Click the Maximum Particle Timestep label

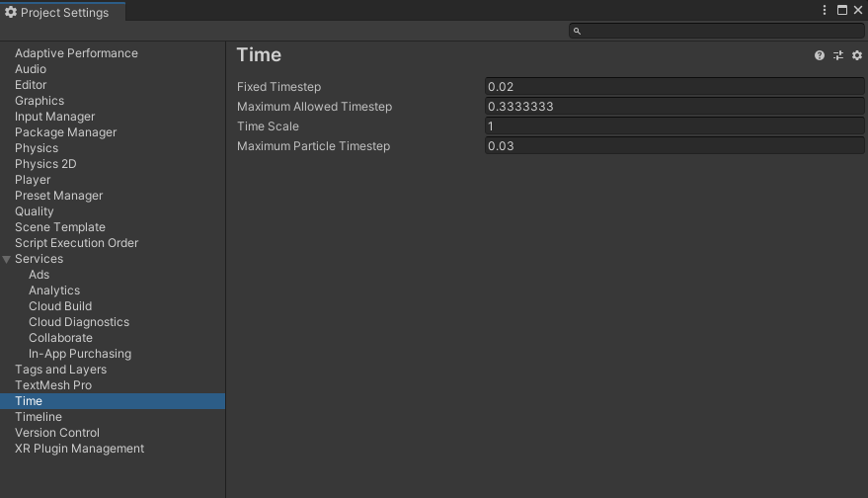tap(313, 146)
